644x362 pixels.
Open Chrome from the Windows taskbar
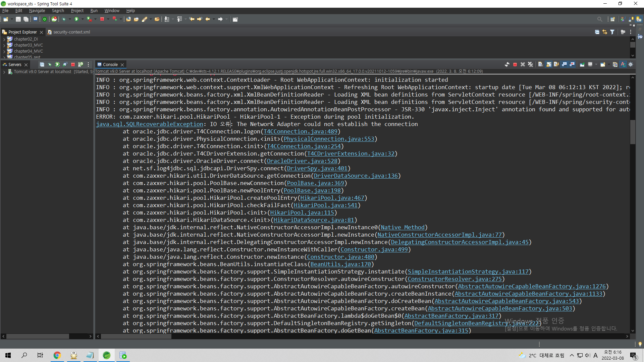[x=57, y=355]
